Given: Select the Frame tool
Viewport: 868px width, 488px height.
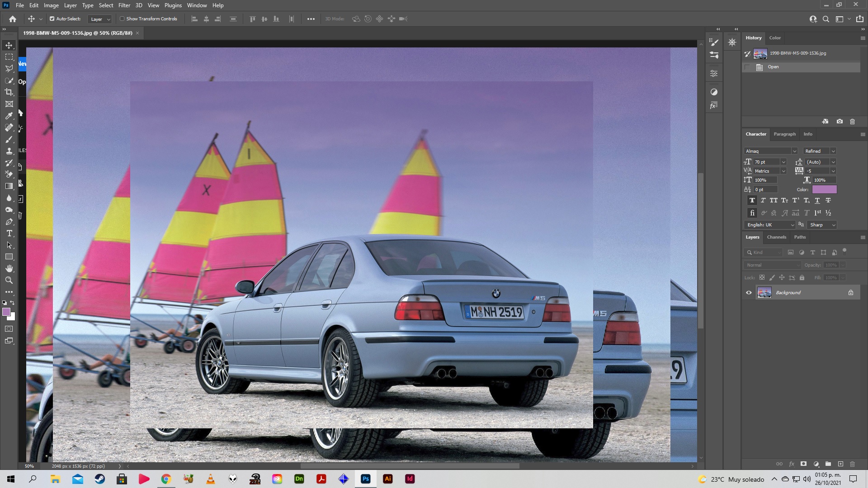Looking at the screenshot, I should [9, 104].
